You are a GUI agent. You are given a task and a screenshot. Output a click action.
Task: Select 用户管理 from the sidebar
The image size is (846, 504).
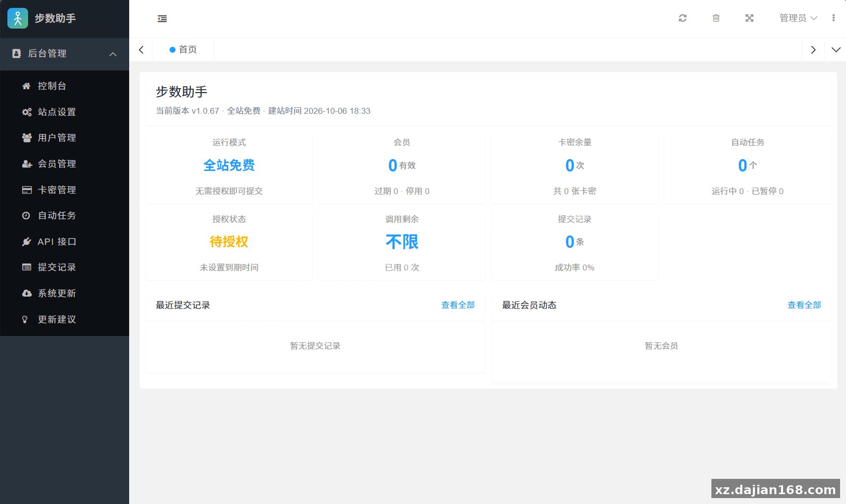(65, 137)
